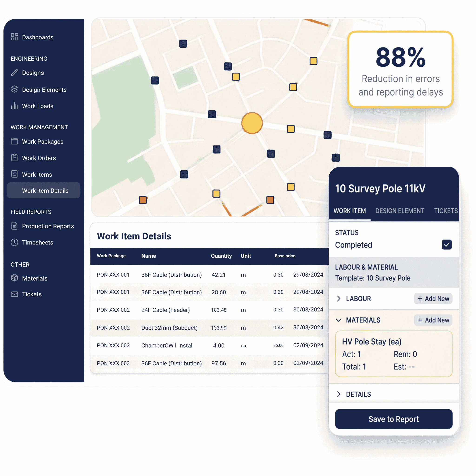Click the Designs pencil icon
The height and width of the screenshot is (476, 476).
[15, 73]
